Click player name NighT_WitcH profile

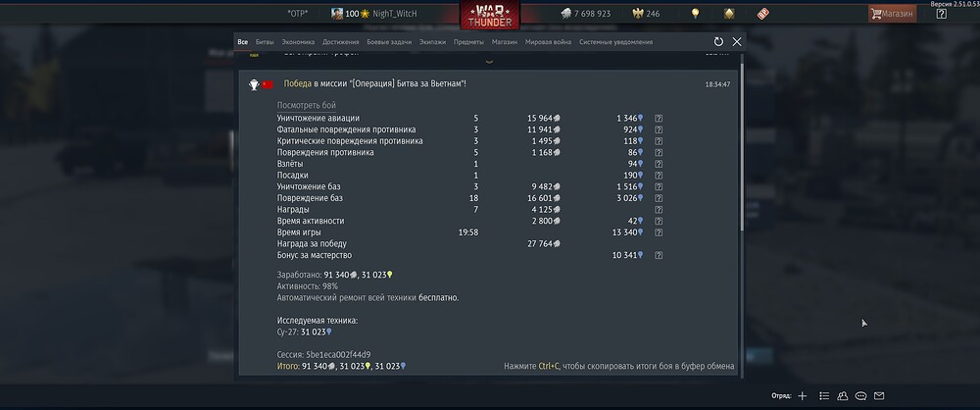(x=394, y=13)
